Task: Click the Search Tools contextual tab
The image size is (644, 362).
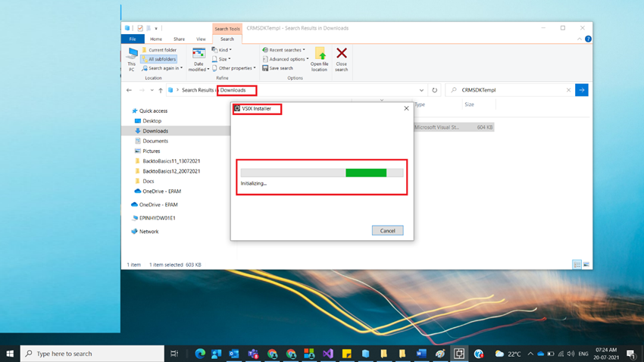Action: coord(227,29)
